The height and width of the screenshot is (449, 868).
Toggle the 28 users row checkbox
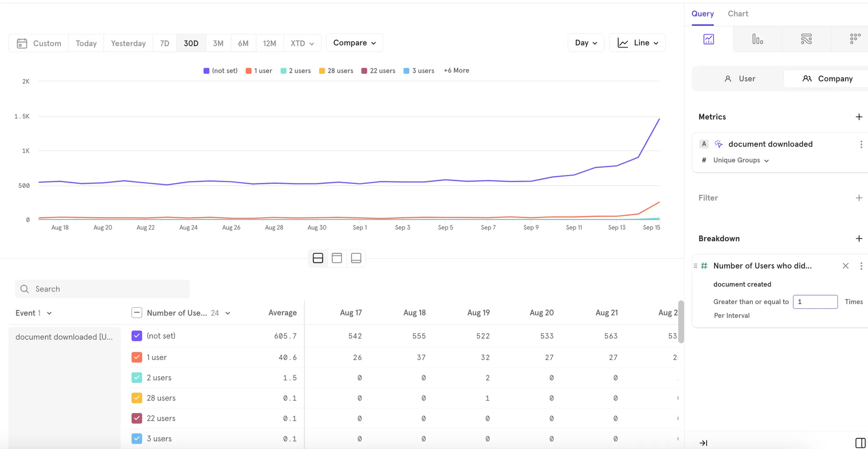point(136,398)
